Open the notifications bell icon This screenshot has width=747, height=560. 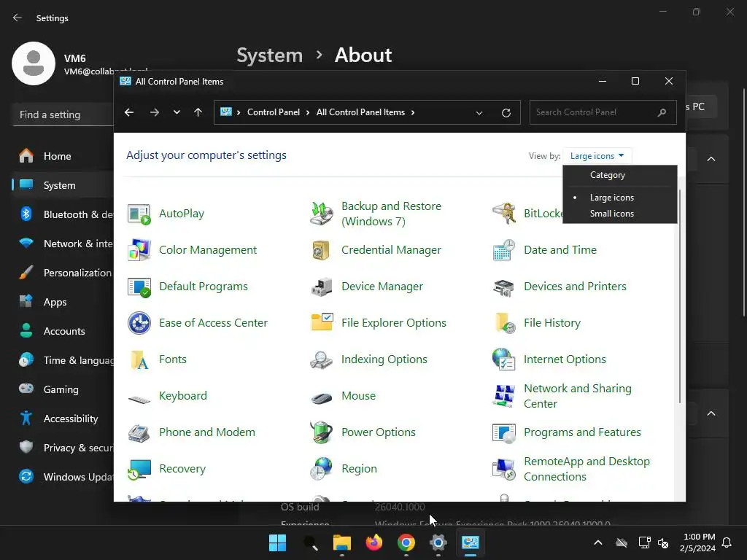727,542
